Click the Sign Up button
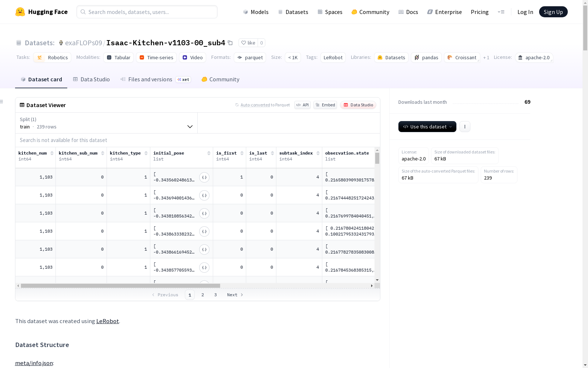588x368 pixels. (553, 12)
